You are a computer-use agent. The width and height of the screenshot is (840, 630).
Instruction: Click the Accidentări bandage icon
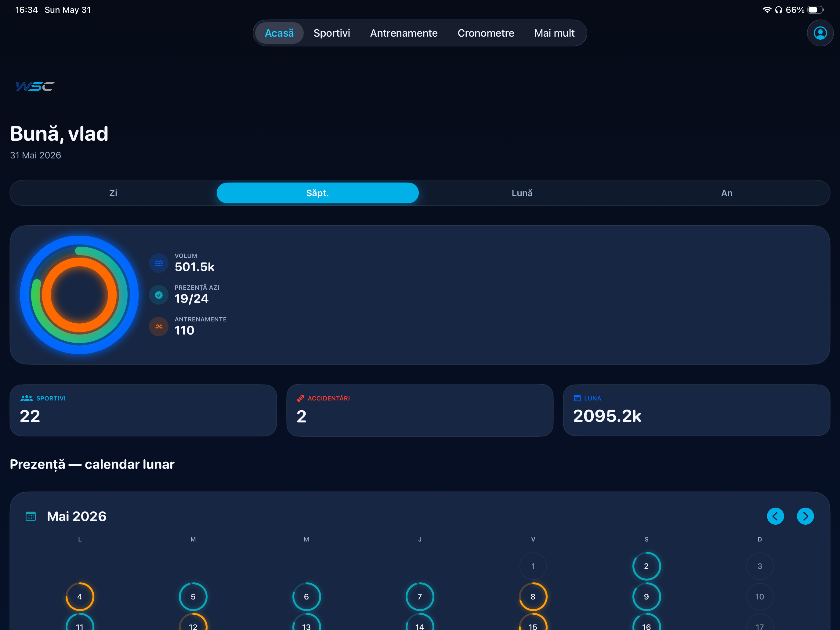click(301, 398)
